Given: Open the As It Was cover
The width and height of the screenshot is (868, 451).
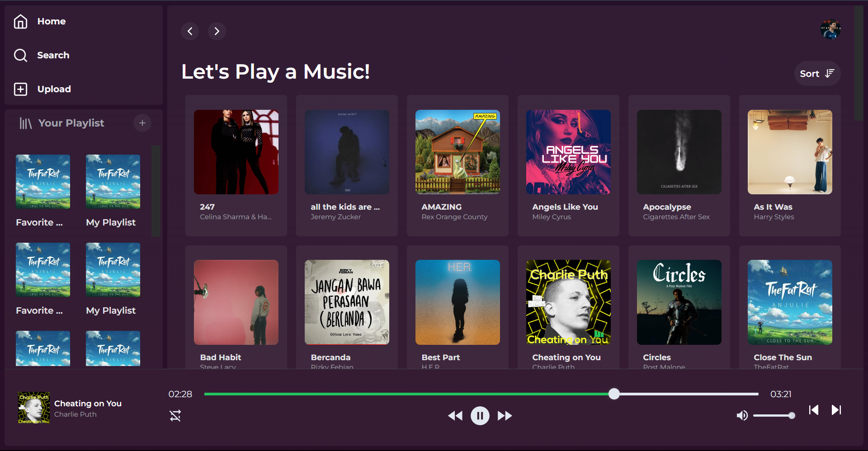Looking at the screenshot, I should tap(790, 152).
